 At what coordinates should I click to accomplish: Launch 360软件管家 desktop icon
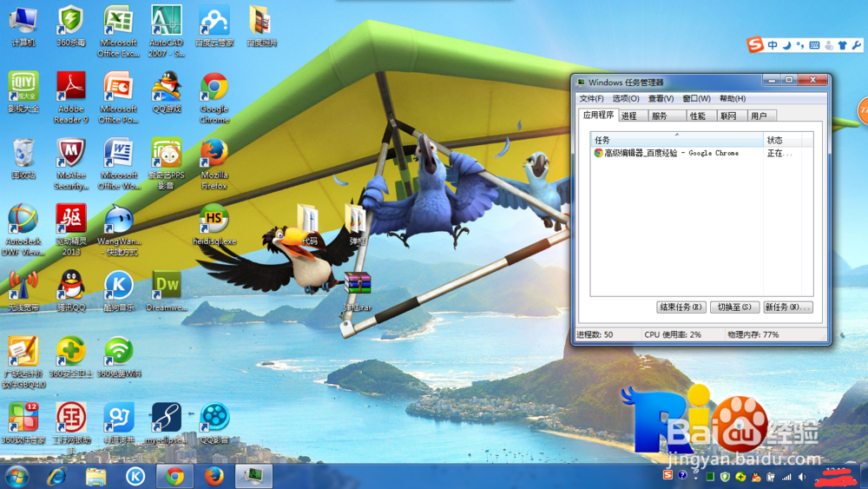click(x=23, y=424)
